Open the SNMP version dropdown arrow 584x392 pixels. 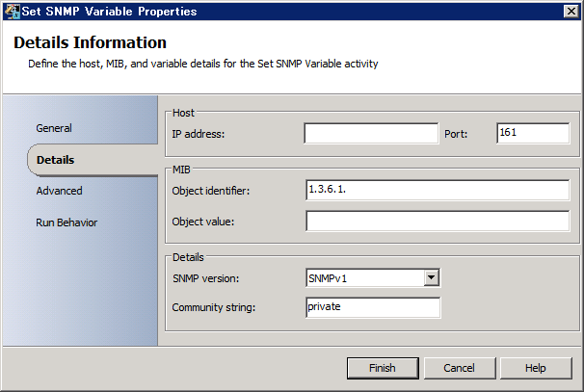point(431,277)
